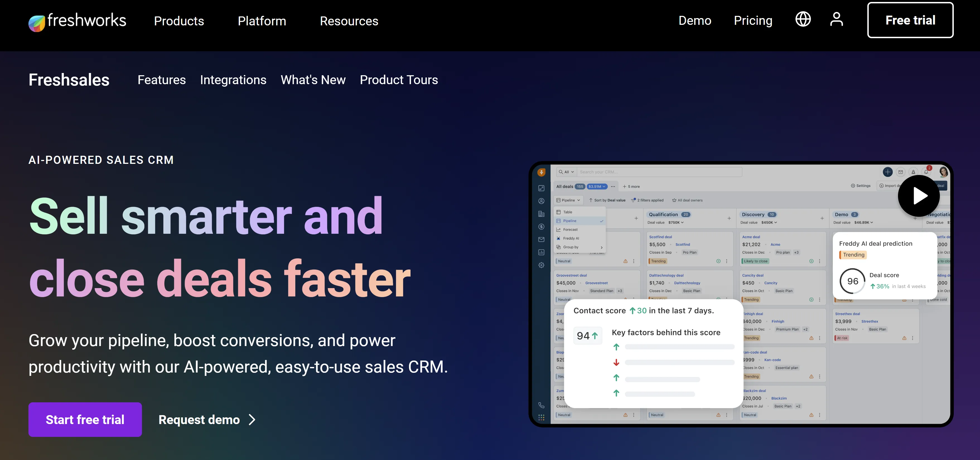Screen dimensions: 980x460
Task: Click Sort by Deal value
Action: coord(607,200)
